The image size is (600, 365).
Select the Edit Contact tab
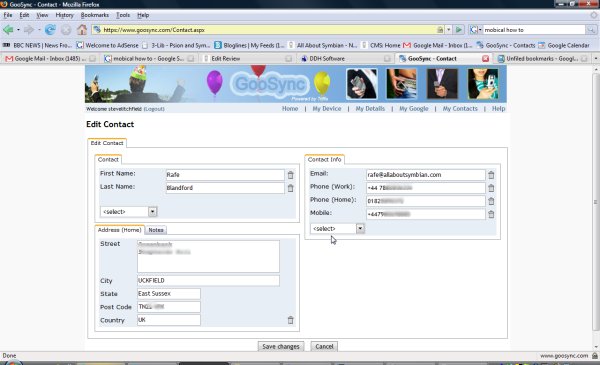tap(107, 143)
